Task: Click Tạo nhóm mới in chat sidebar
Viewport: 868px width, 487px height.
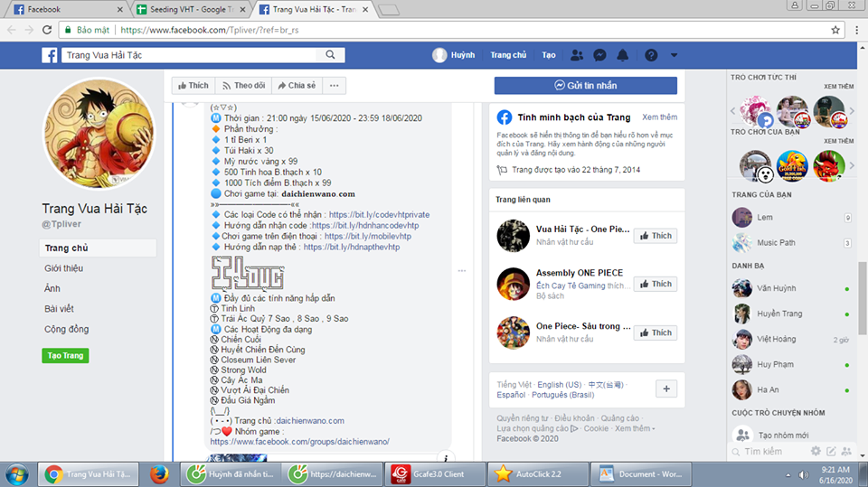Action: click(x=783, y=435)
